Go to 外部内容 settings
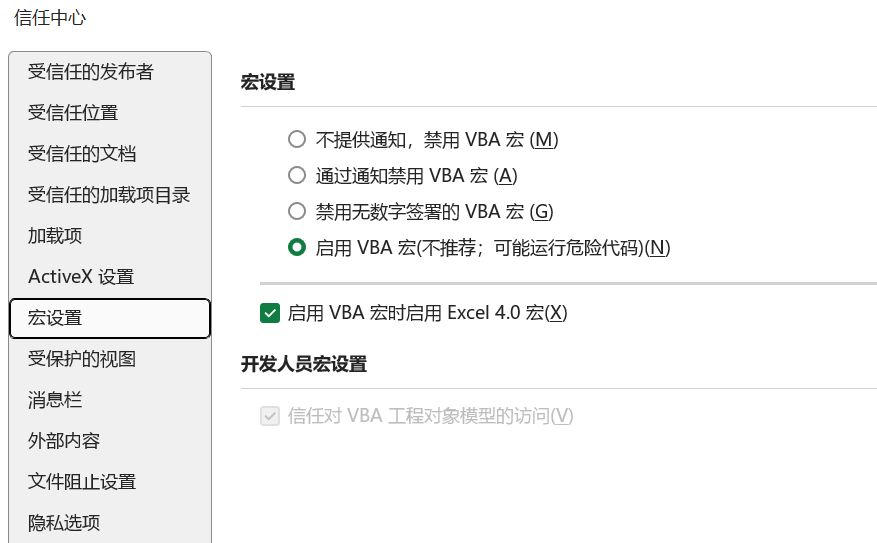The image size is (877, 543). 64,441
